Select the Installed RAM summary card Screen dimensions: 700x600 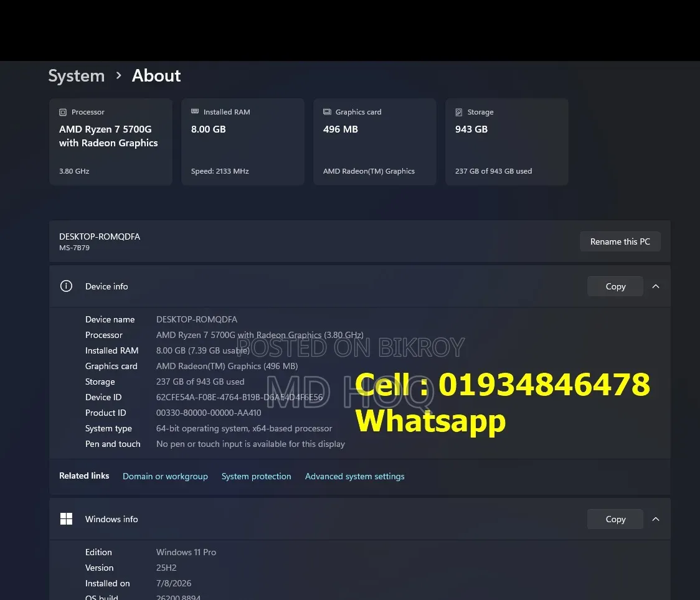243,142
